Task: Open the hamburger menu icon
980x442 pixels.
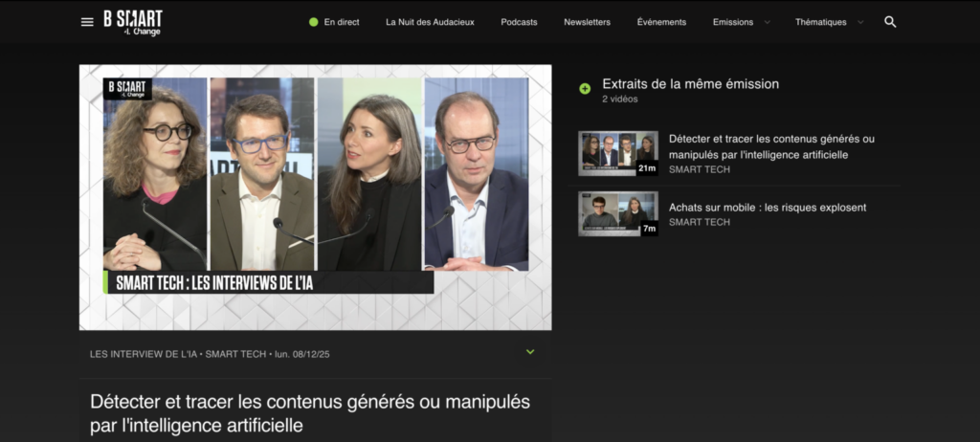Action: tap(87, 22)
